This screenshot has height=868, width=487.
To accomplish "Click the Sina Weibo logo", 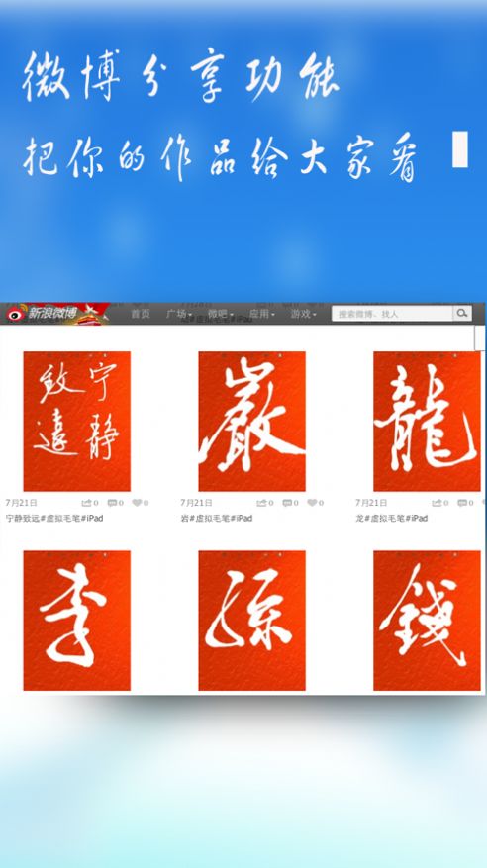I will (x=42, y=314).
